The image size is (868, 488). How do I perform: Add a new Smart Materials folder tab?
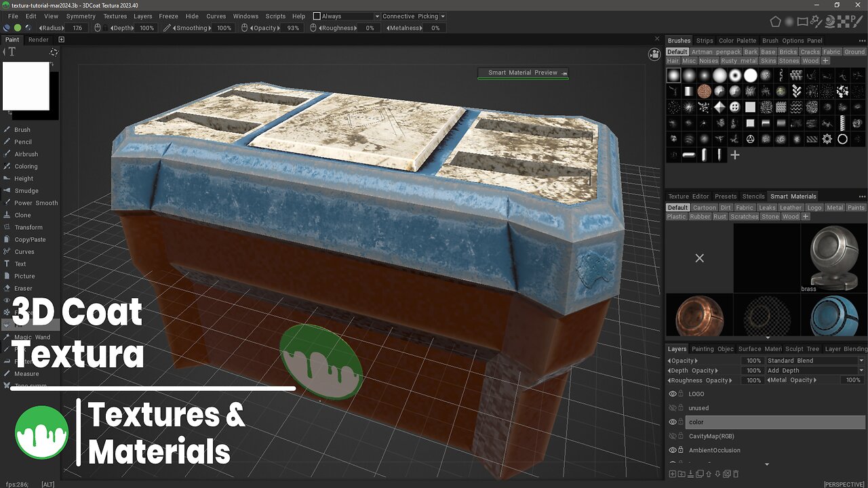806,217
